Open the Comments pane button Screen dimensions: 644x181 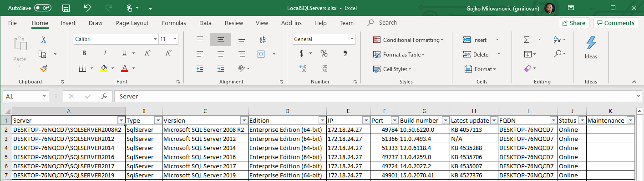coord(616,23)
